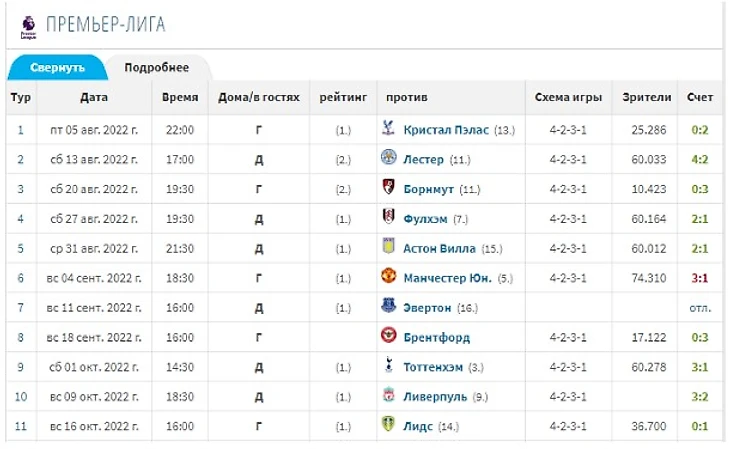Click the Bournemouth club crest
This screenshot has height=449, width=730.
point(388,189)
